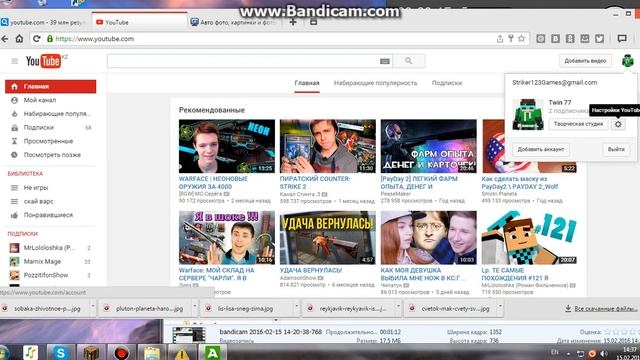Select the Набирающие популярность tab

376,83
